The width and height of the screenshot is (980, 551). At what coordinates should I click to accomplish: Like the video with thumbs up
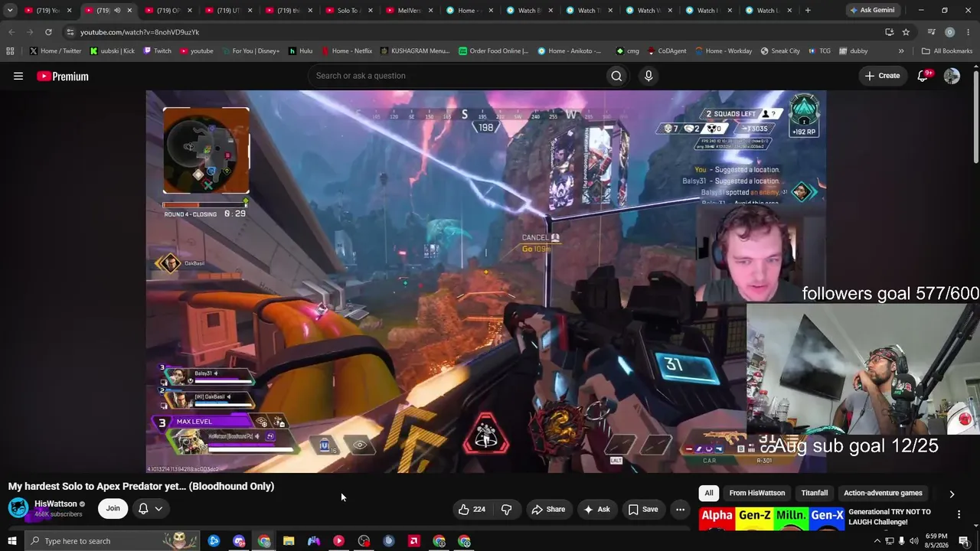click(x=472, y=509)
